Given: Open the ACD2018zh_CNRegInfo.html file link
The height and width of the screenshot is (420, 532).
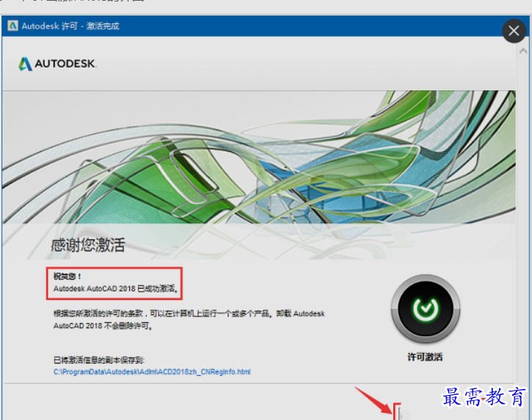Looking at the screenshot, I should pos(152,372).
